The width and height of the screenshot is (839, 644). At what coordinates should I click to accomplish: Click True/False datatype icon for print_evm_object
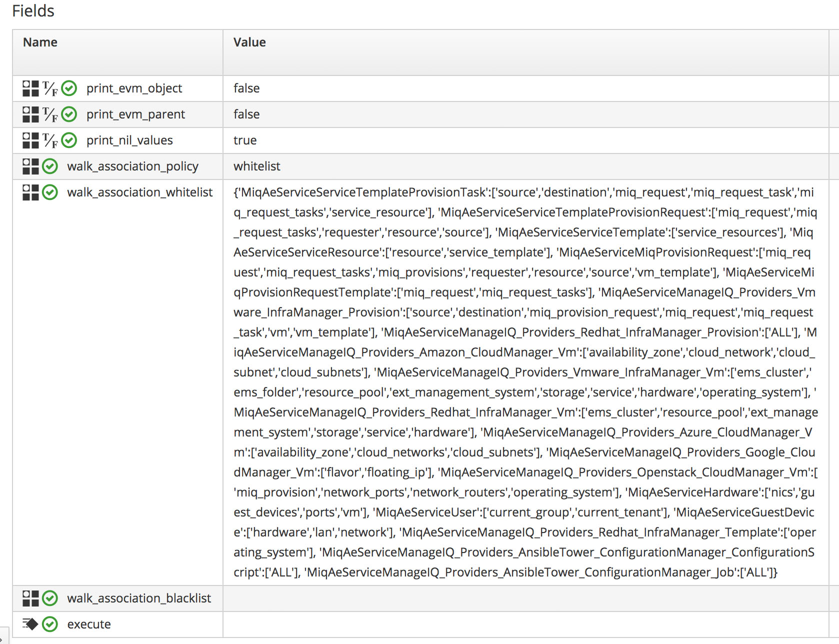coord(50,88)
